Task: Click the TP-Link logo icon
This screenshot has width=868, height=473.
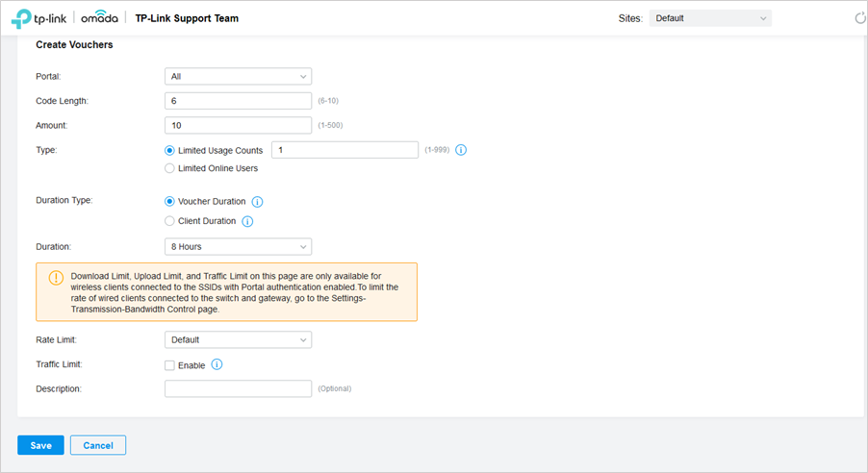Action: (21, 19)
